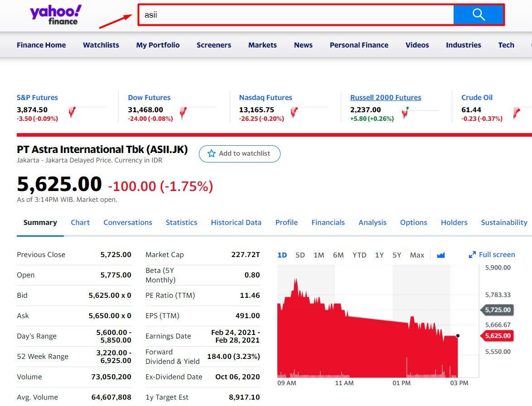The width and height of the screenshot is (532, 406).
Task: Open My Portfolio in the navigation bar
Action: (x=158, y=45)
